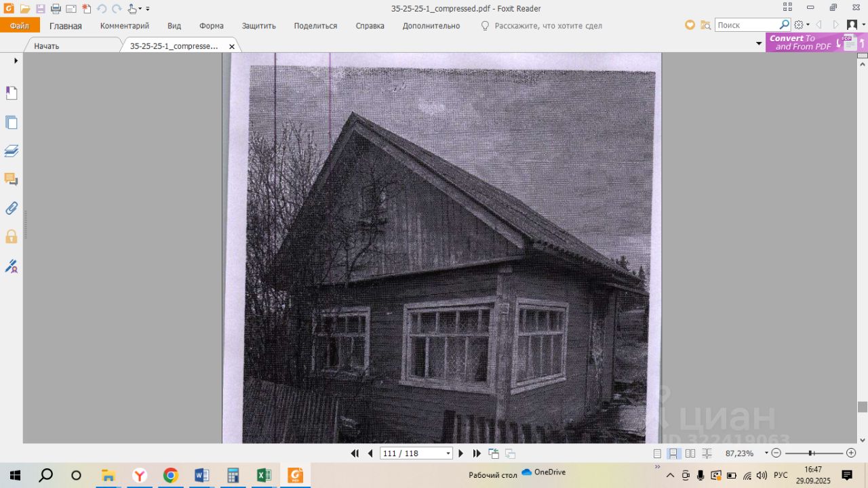This screenshot has width=868, height=488.
Task: Click the advanced search folder icon
Action: click(706, 25)
